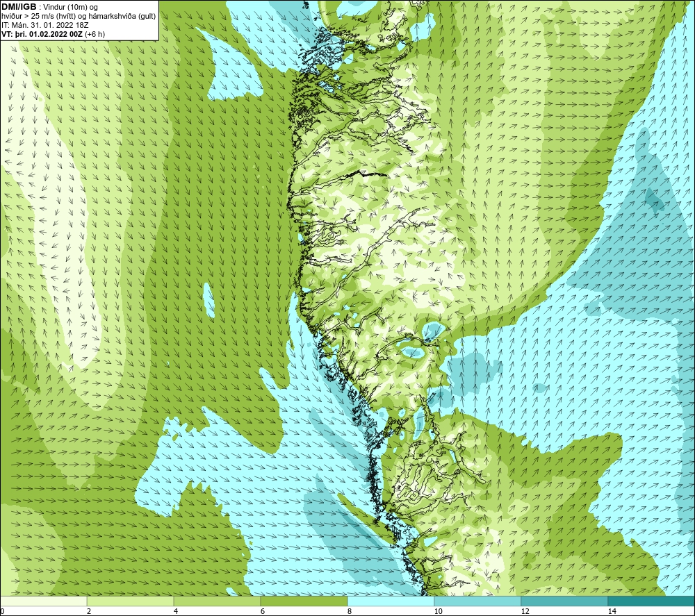Click the scale label '2'
The height and width of the screenshot is (616, 695).
coord(89,611)
